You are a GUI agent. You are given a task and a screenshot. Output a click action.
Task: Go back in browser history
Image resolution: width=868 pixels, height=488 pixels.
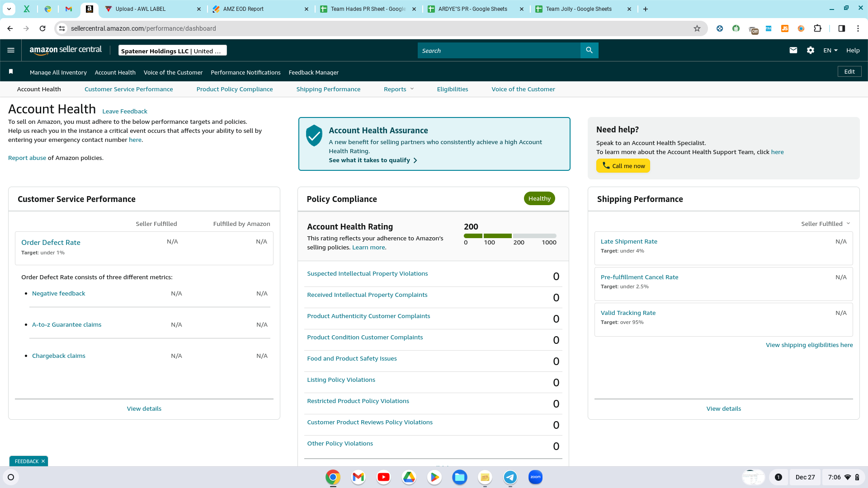[10, 28]
